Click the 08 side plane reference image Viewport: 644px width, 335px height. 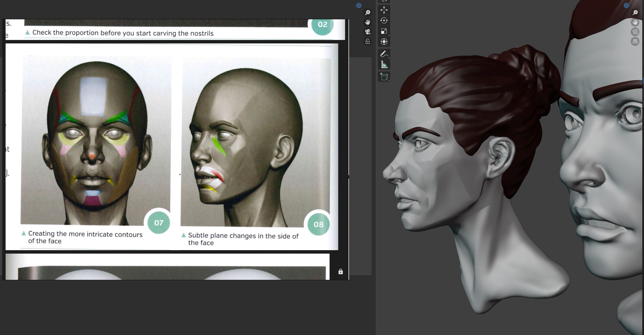(x=255, y=143)
